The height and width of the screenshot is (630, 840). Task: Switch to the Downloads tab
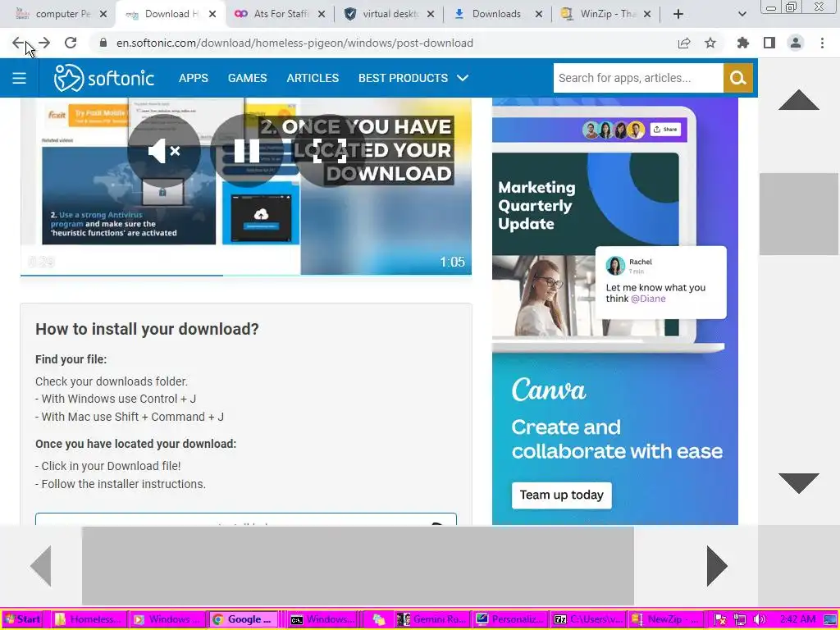pyautogui.click(x=497, y=14)
